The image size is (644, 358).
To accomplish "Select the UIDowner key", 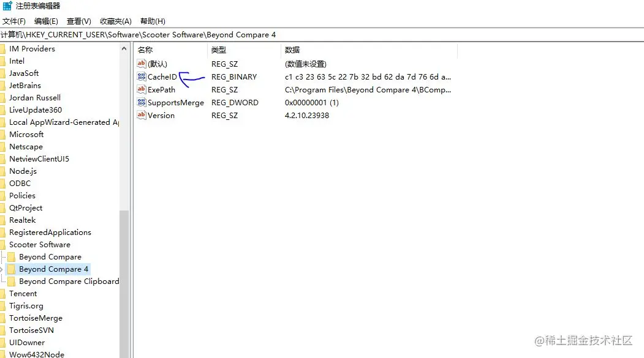I will 27,343.
